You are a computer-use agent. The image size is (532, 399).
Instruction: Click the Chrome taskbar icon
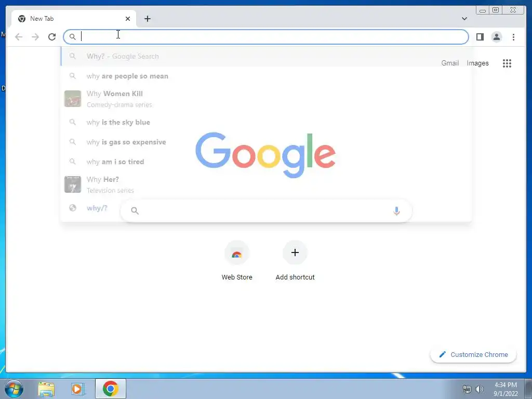click(x=110, y=389)
